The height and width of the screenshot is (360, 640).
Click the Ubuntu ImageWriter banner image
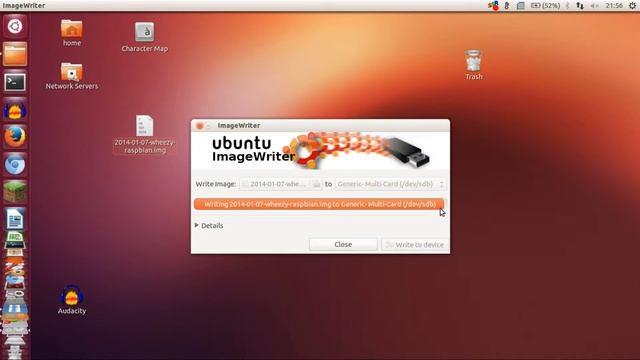(320, 151)
